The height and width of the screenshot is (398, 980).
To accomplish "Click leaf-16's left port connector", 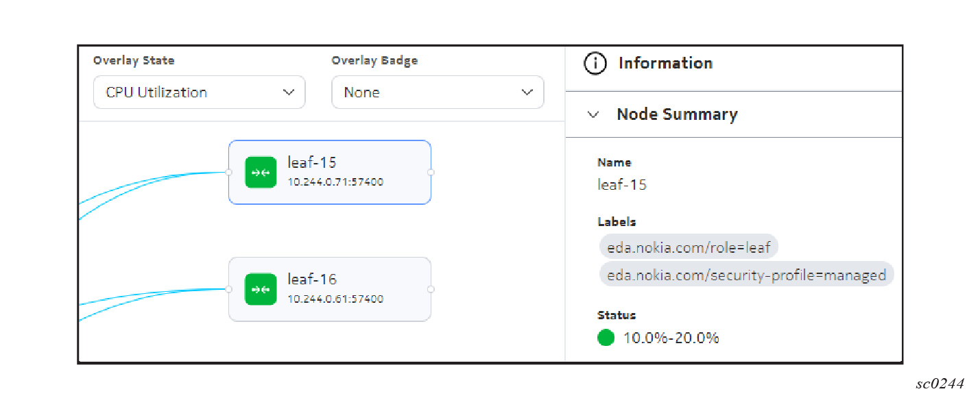I will pyautogui.click(x=229, y=289).
